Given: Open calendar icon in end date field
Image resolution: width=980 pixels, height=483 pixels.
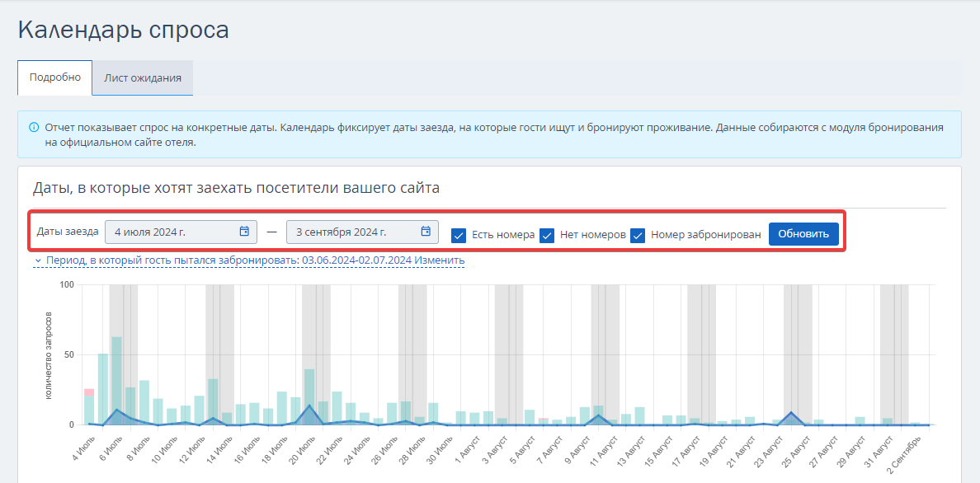Looking at the screenshot, I should 426,231.
